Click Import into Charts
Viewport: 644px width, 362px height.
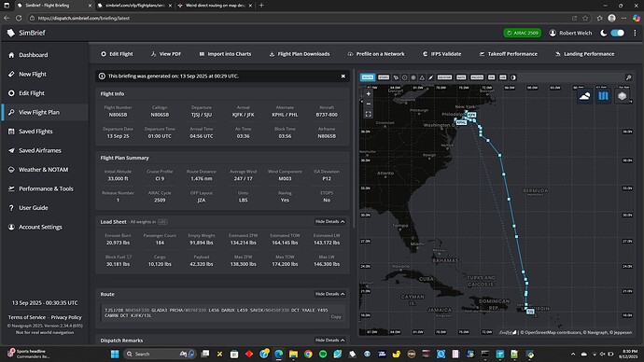225,54
